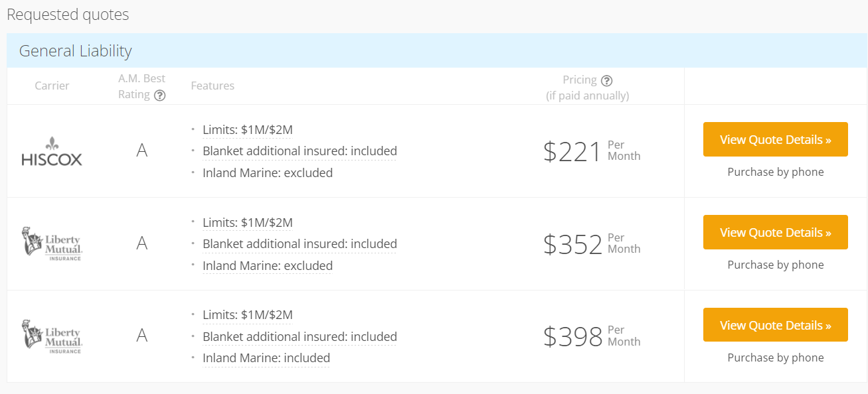Click Purchase by phone under the Hiscox quote
Screen dimensions: 868x394
775,172
